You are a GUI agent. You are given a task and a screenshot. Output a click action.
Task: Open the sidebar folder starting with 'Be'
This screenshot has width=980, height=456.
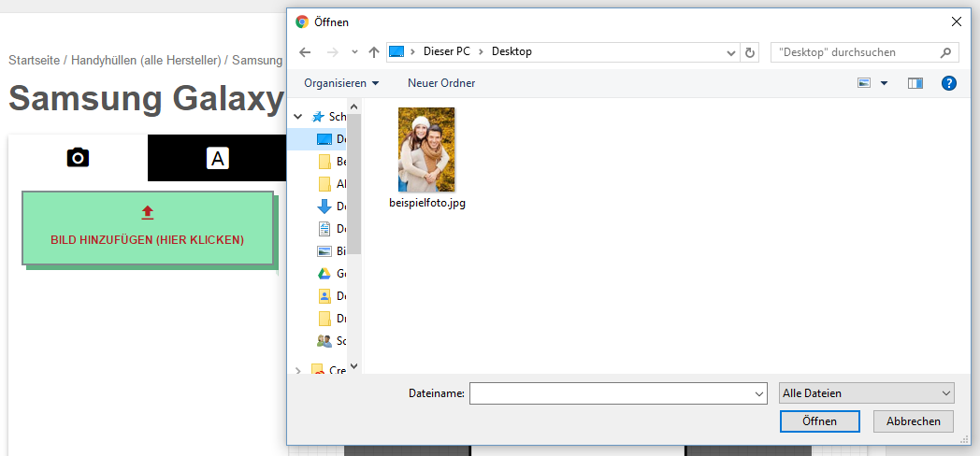click(331, 162)
